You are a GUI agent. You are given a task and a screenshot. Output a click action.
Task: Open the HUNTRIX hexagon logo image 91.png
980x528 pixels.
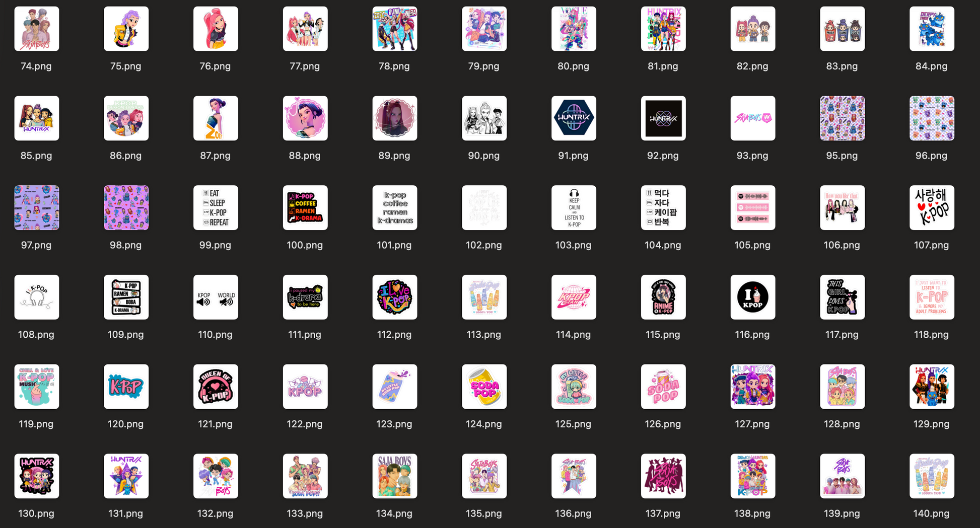(x=574, y=118)
